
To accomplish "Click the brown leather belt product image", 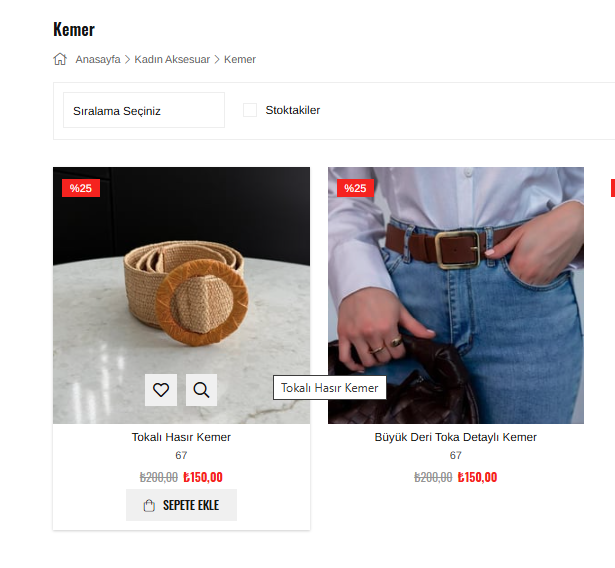I will click(x=456, y=295).
